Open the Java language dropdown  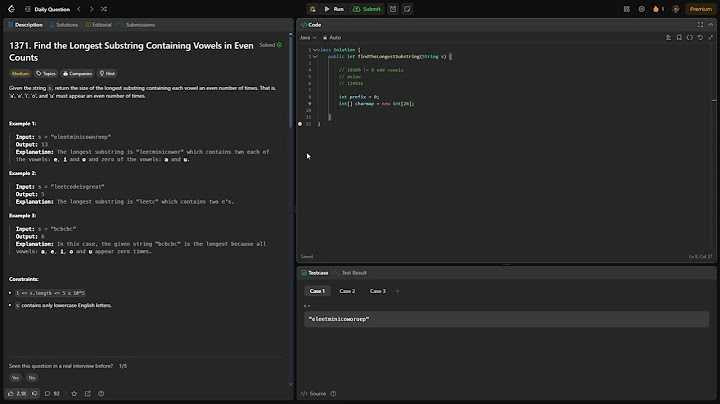[308, 38]
